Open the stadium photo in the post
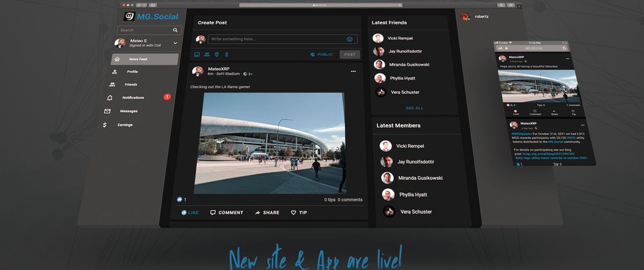Image resolution: width=644 pixels, height=270 pixels. (x=271, y=143)
